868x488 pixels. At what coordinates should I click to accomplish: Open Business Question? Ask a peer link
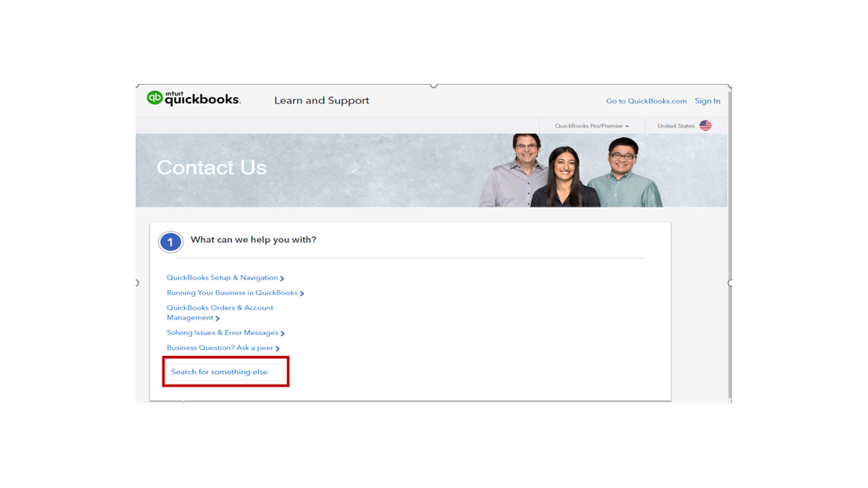click(220, 347)
